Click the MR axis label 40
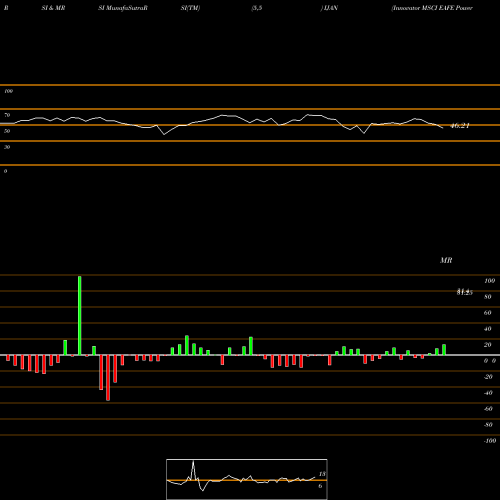500x500 pixels. (x=488, y=329)
